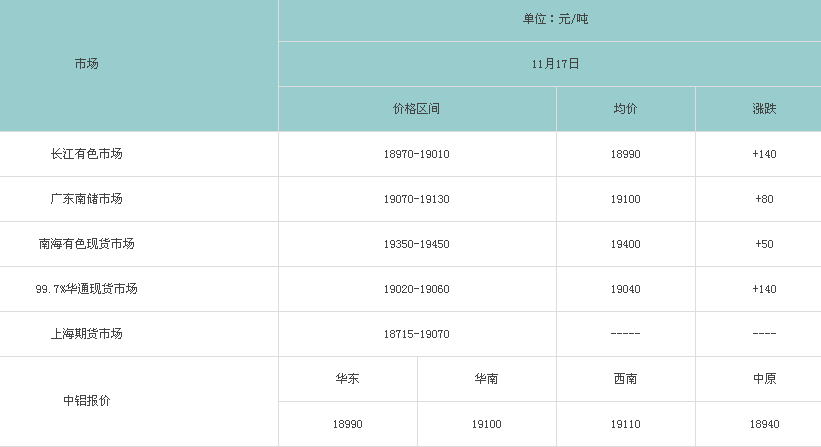Click the 均价 column header
821x447 pixels.
[625, 108]
